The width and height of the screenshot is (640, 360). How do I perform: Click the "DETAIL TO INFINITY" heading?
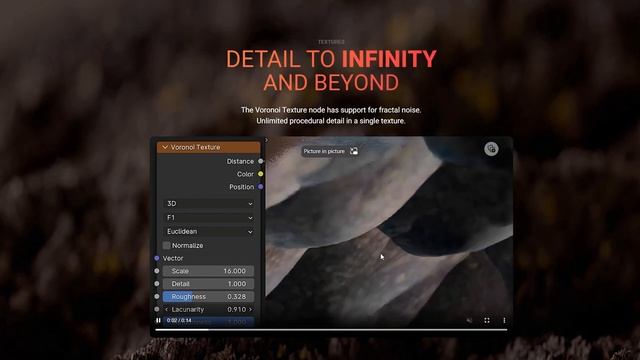click(331, 59)
